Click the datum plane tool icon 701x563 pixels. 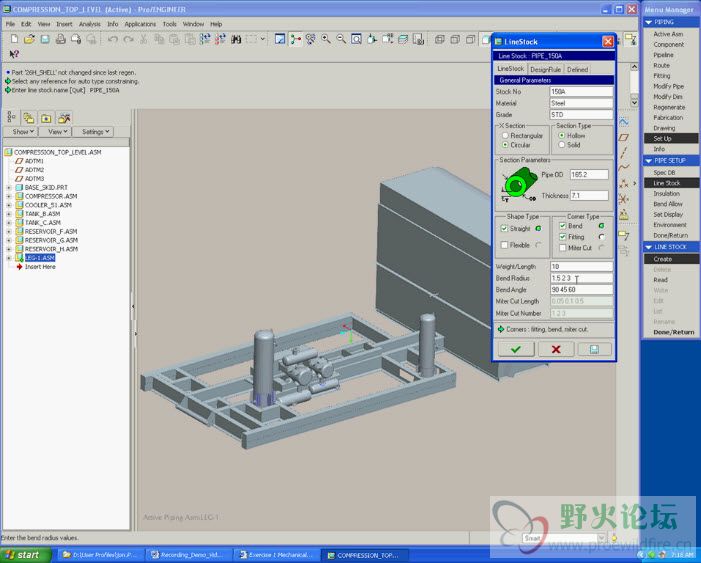[624, 137]
